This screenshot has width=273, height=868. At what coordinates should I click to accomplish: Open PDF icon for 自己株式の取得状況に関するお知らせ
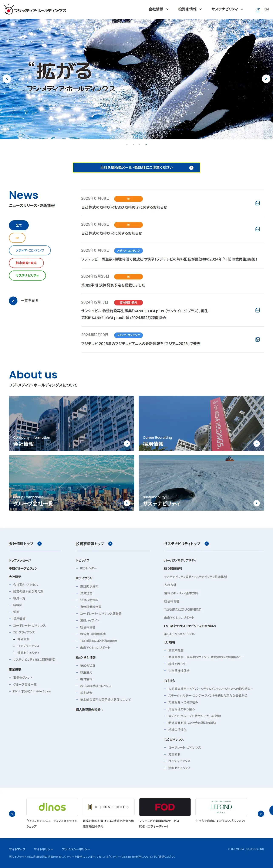point(257,229)
